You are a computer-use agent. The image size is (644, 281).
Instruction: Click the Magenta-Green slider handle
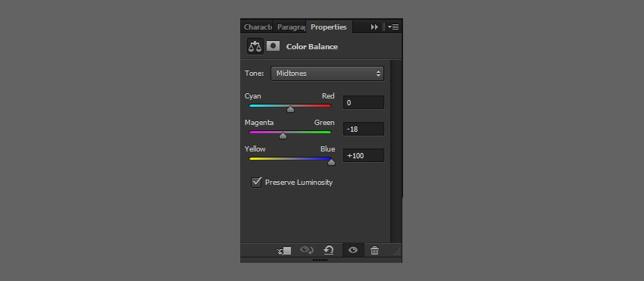coord(283,136)
